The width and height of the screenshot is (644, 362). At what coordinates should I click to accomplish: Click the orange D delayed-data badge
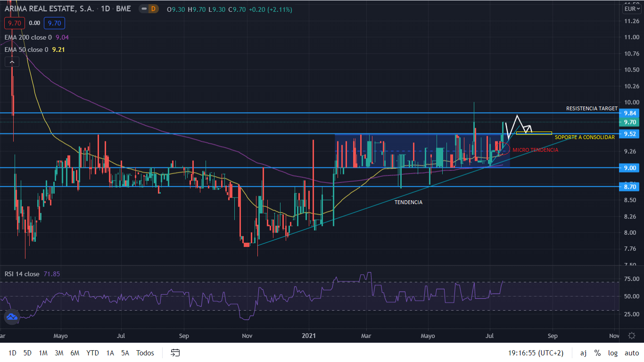tap(152, 9)
